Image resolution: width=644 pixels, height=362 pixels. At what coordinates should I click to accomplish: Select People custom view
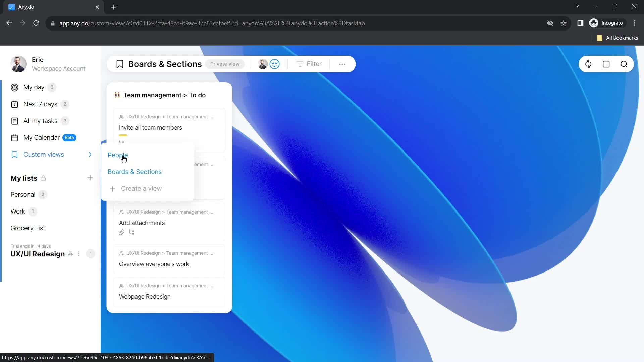pyautogui.click(x=118, y=155)
